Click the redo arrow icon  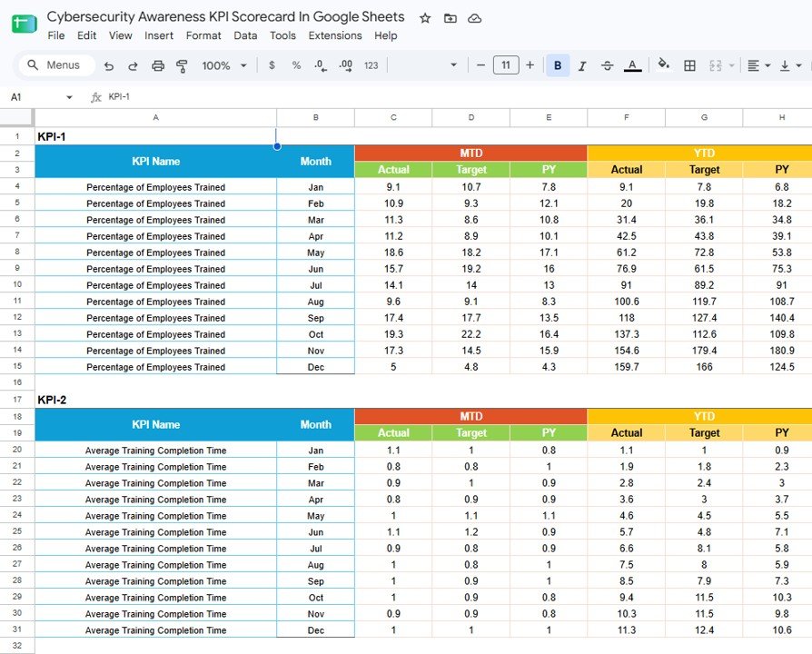point(134,65)
